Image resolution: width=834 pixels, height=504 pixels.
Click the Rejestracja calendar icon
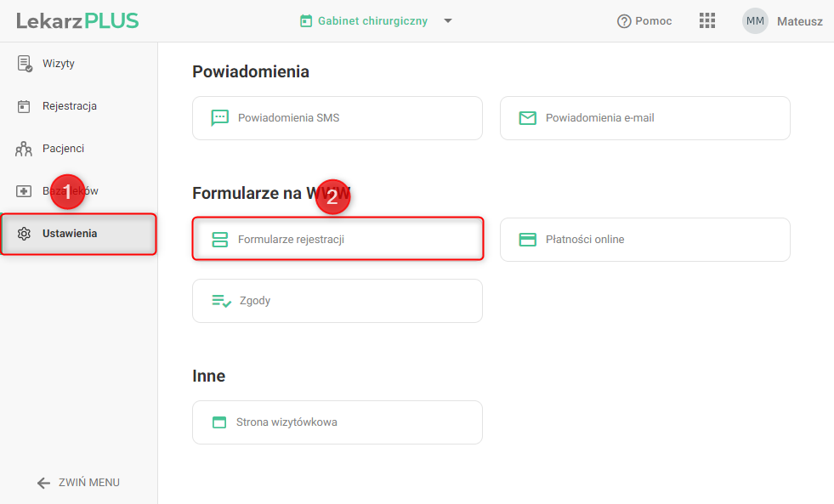[x=24, y=106]
